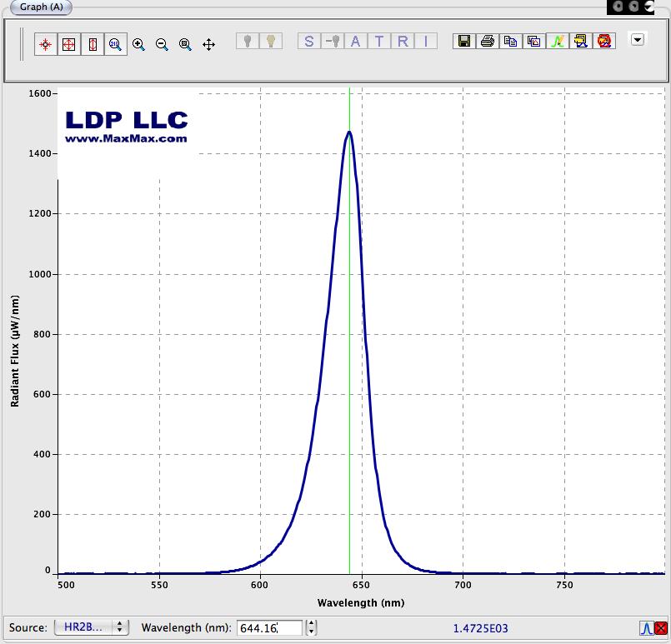Click the overlapping-pictures overlay spectrum icon
This screenshot has height=644, width=671.
[534, 42]
